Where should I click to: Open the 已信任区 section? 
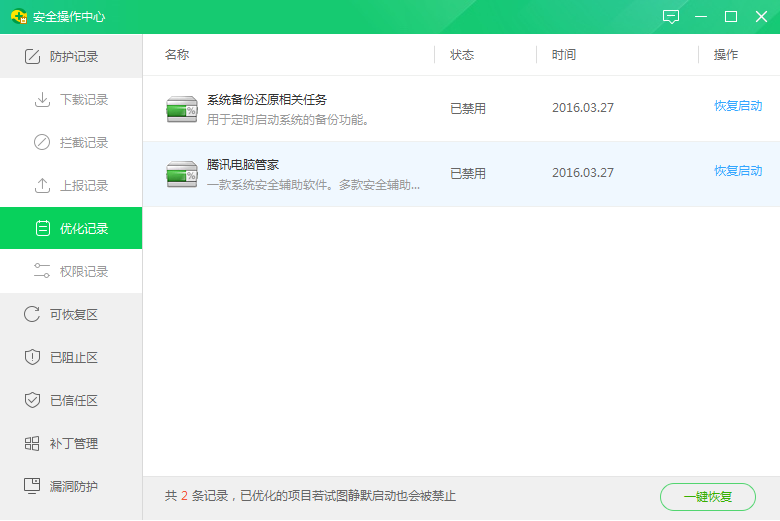pyautogui.click(x=71, y=400)
